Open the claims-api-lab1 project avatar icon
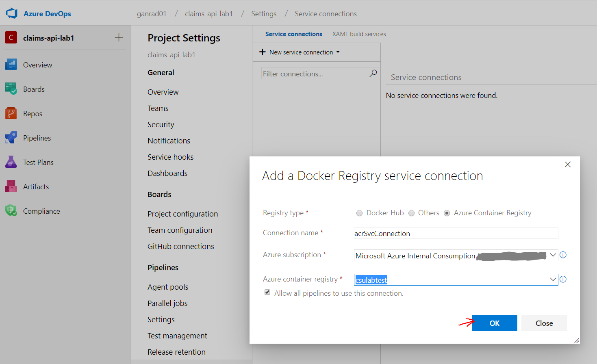Screen dimensions: 597x364 (x=11, y=37)
